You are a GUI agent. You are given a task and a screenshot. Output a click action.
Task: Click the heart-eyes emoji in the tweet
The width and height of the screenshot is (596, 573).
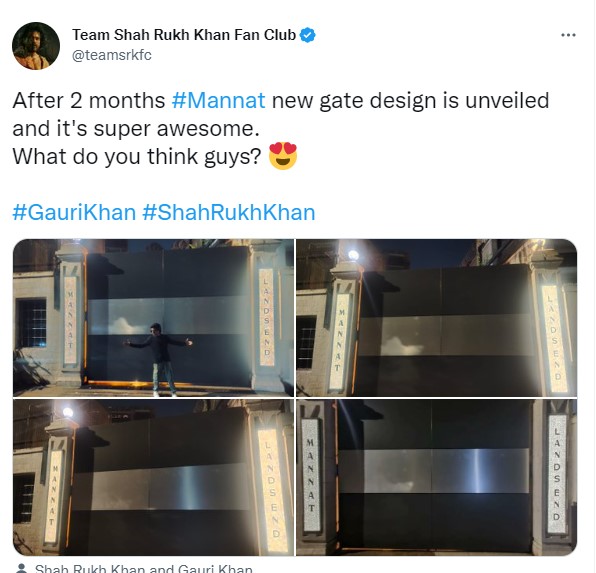click(x=283, y=156)
